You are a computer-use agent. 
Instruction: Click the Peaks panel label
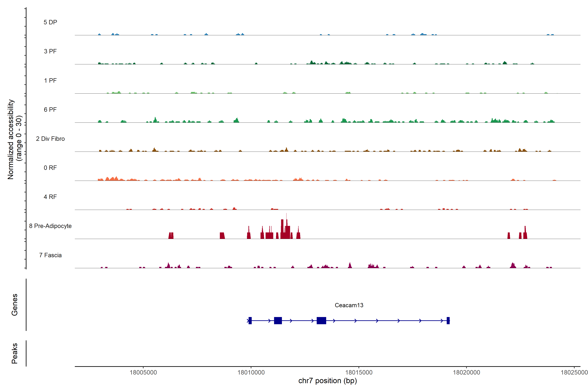15,353
